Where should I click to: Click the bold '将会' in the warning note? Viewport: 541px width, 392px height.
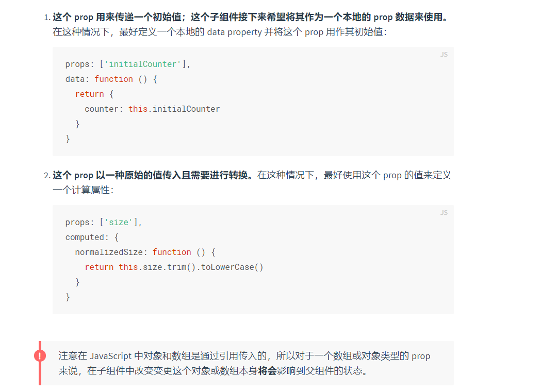tap(267, 371)
